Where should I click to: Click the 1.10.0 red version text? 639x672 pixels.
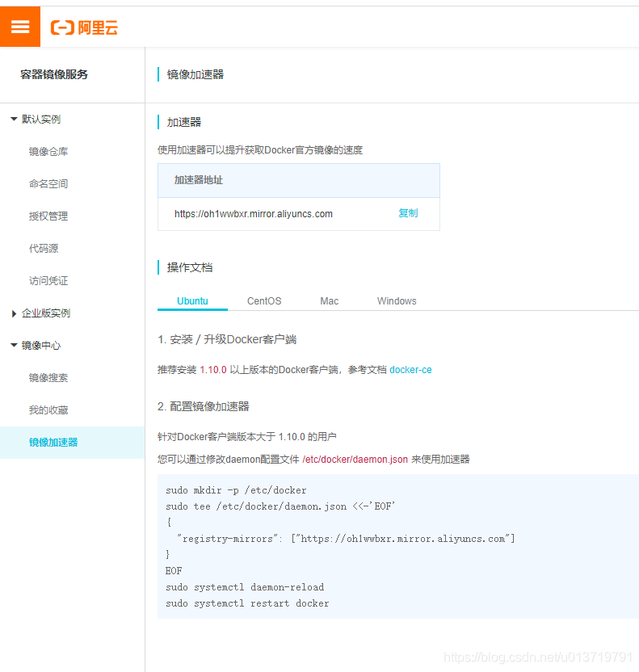[213, 370]
